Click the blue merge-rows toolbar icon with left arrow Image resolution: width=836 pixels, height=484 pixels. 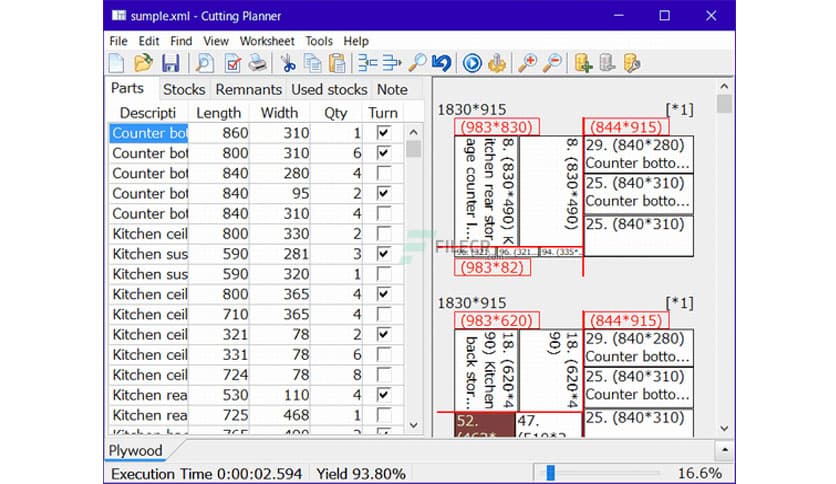[367, 63]
